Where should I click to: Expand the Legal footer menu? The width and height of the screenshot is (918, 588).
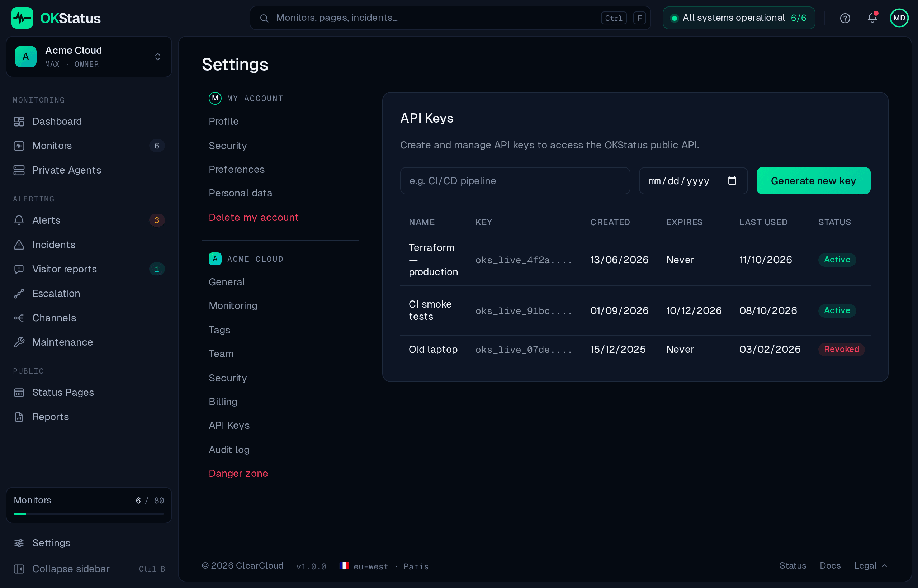[870, 566]
